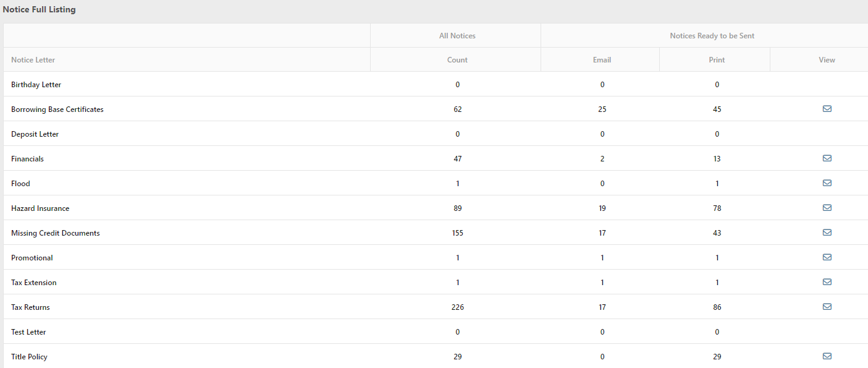Click envelope icon for Tax Returns

[x=827, y=307]
